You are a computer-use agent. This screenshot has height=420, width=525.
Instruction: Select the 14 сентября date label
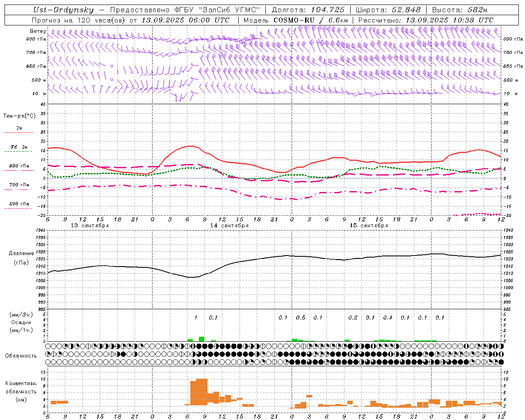click(229, 226)
